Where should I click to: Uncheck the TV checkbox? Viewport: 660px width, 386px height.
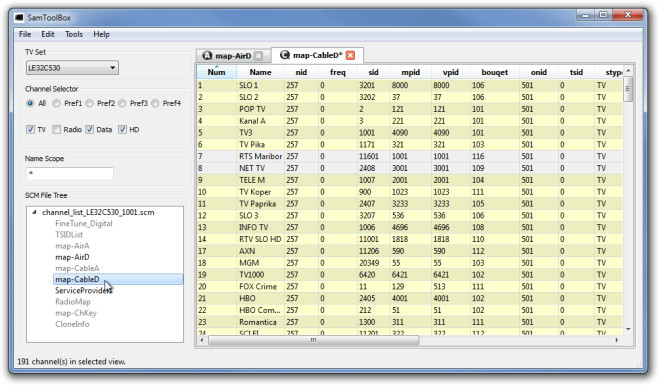click(x=30, y=129)
